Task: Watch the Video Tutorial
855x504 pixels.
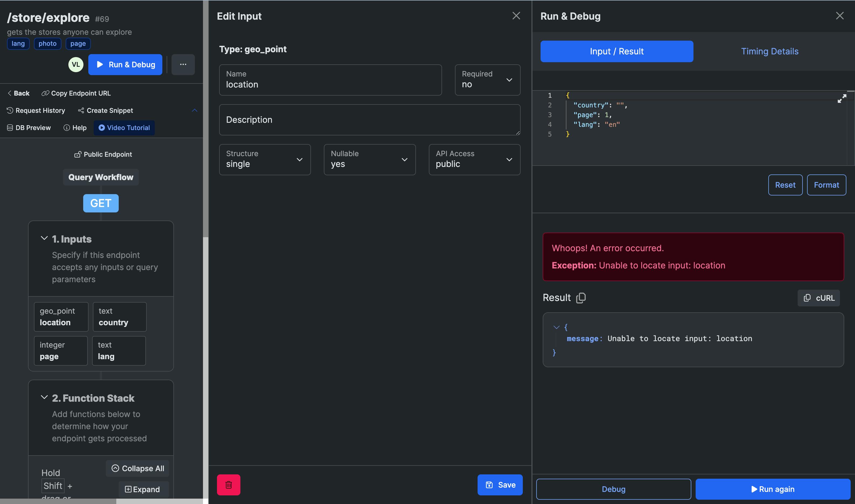Action: click(x=124, y=128)
